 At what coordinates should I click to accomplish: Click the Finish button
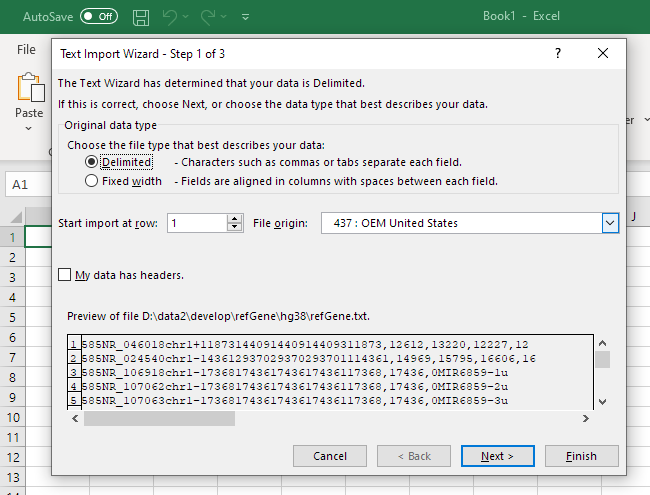582,456
